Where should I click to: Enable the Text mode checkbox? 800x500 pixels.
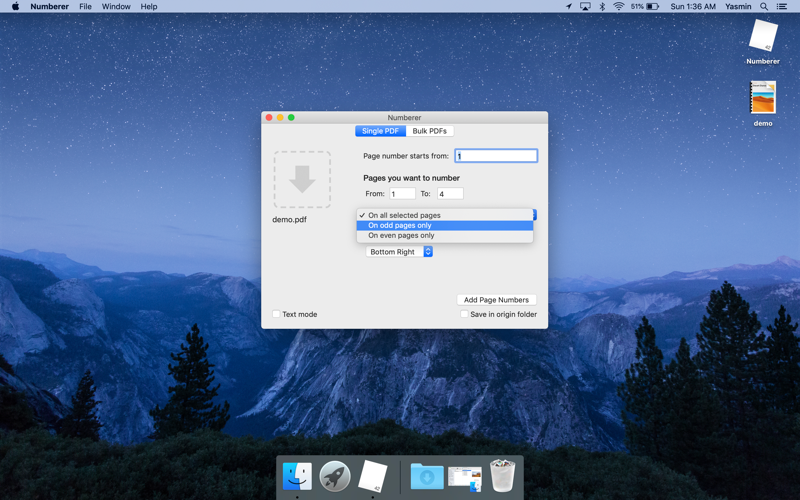coord(277,314)
